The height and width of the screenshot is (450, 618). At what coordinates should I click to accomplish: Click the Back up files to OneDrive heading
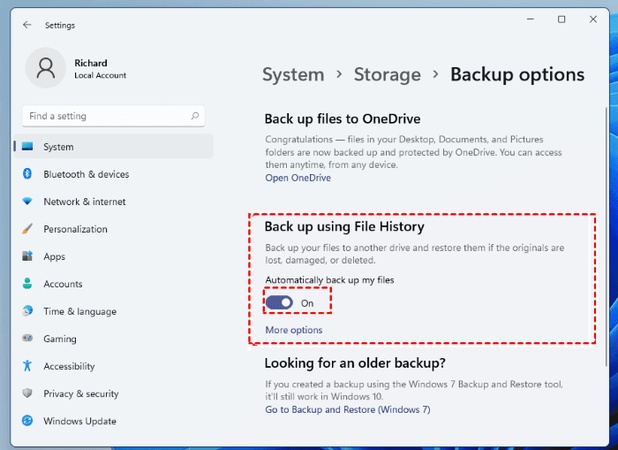[343, 119]
